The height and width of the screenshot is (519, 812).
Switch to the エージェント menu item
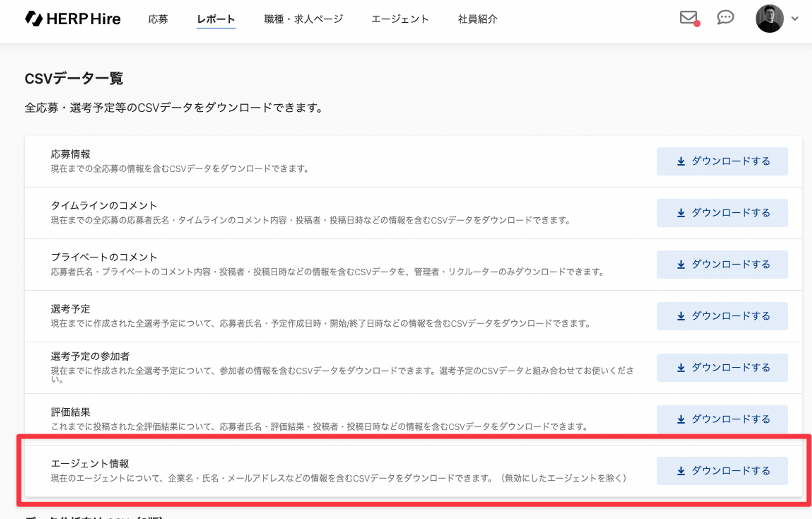click(400, 19)
